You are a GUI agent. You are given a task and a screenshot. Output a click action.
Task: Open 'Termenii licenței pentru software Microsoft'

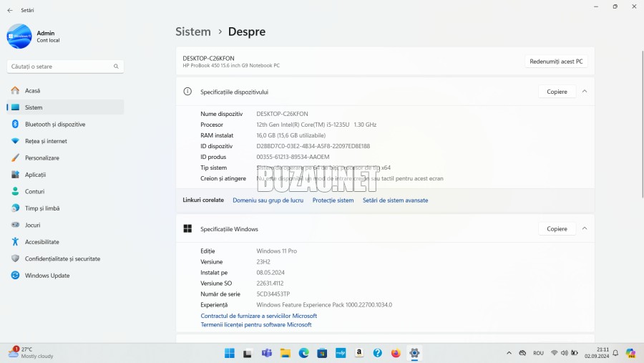(256, 324)
